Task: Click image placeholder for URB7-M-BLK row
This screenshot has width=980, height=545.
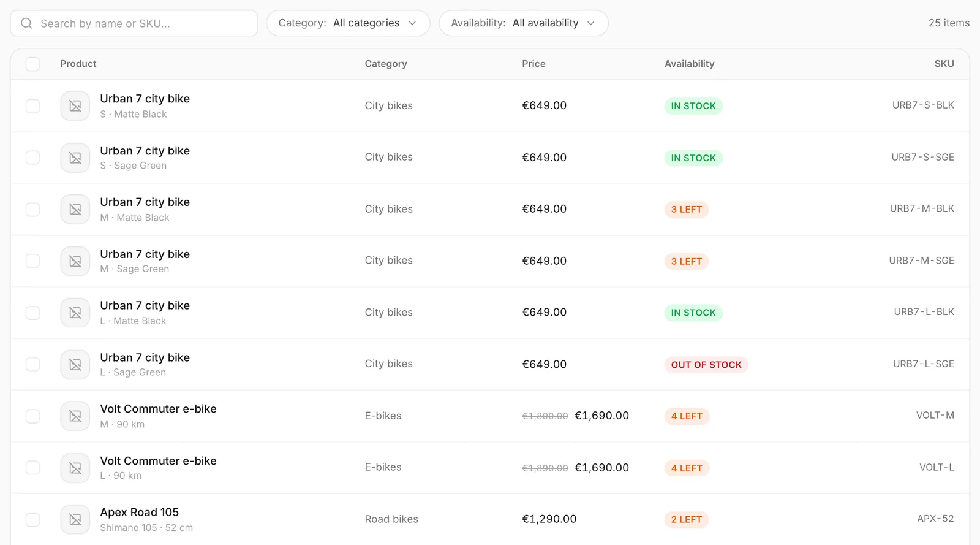Action: click(x=75, y=210)
